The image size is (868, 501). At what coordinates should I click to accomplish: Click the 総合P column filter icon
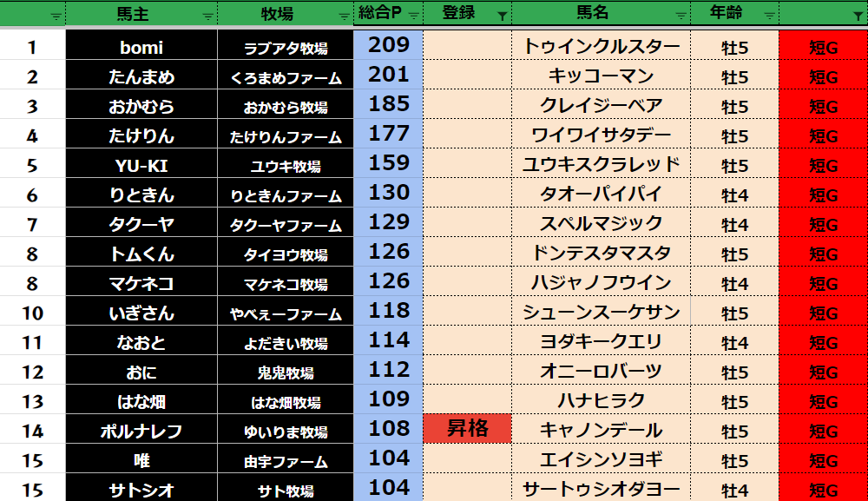pyautogui.click(x=413, y=16)
